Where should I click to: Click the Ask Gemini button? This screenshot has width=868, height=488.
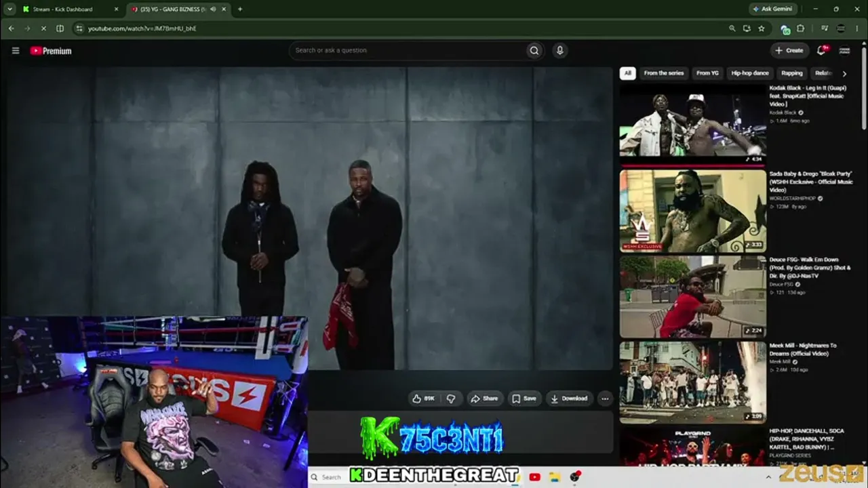772,9
